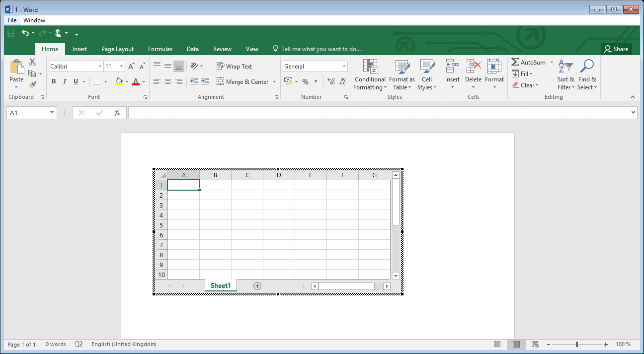Viewport: 644px width, 354px height.
Task: Open the File menu
Action: click(x=11, y=20)
